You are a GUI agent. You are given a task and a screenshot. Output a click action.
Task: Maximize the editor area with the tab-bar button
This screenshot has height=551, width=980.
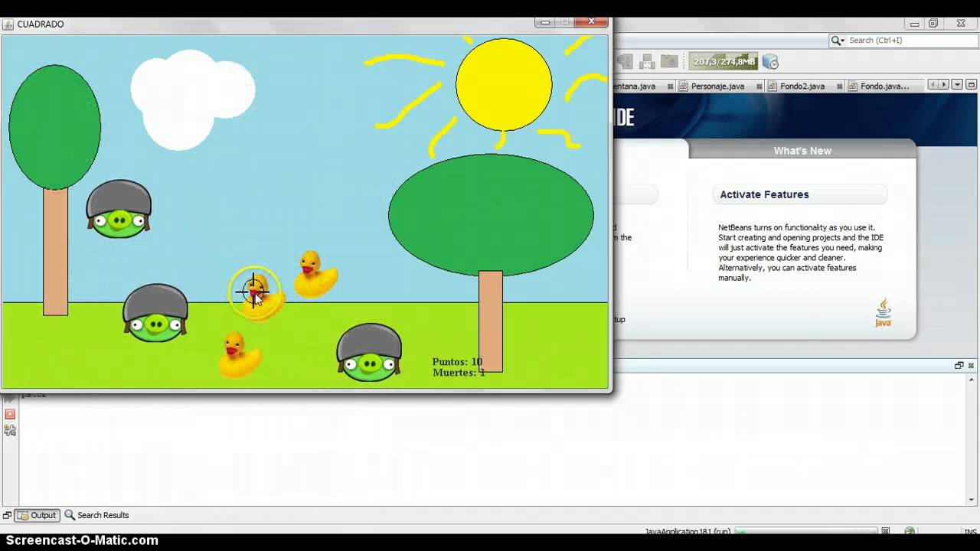point(972,85)
